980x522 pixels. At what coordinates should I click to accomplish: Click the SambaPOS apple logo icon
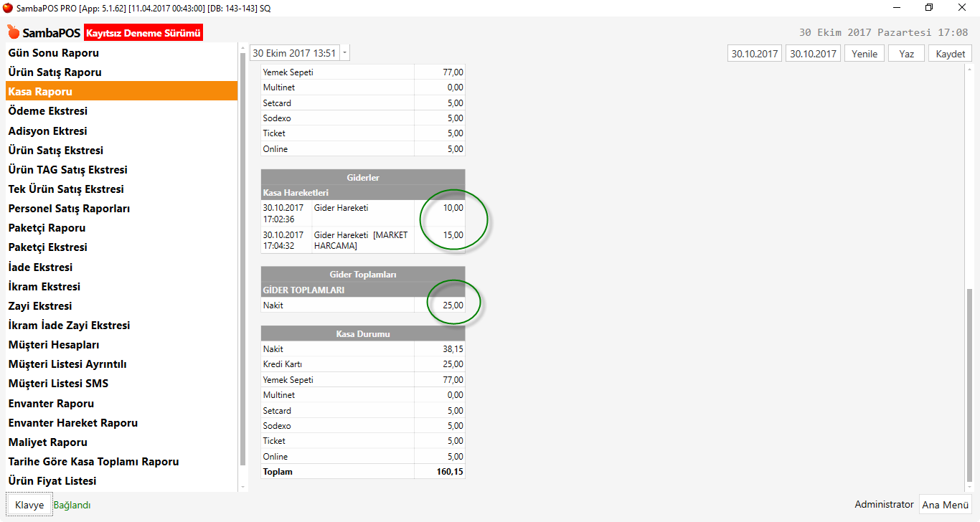[13, 32]
